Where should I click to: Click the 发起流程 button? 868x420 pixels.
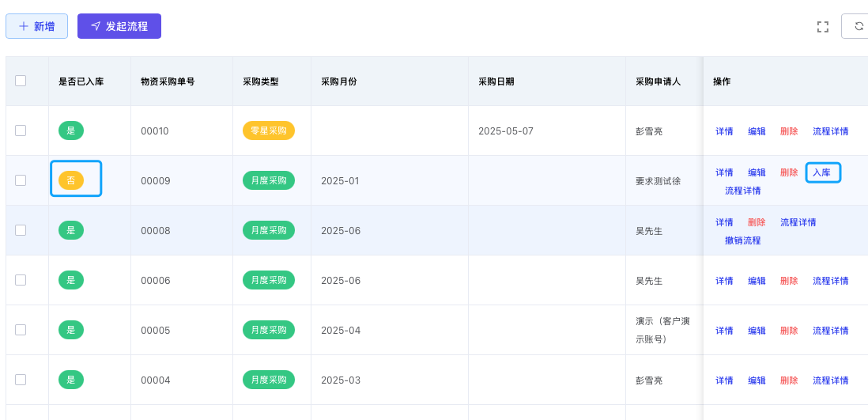(119, 26)
